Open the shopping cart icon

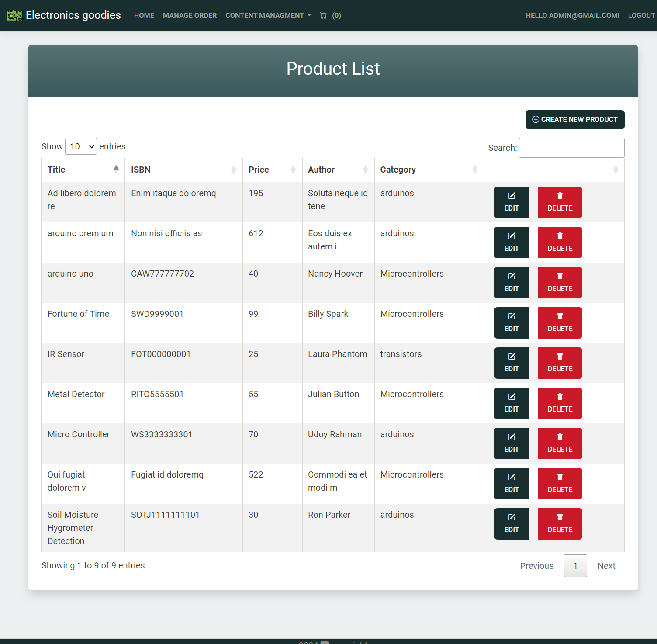click(323, 16)
